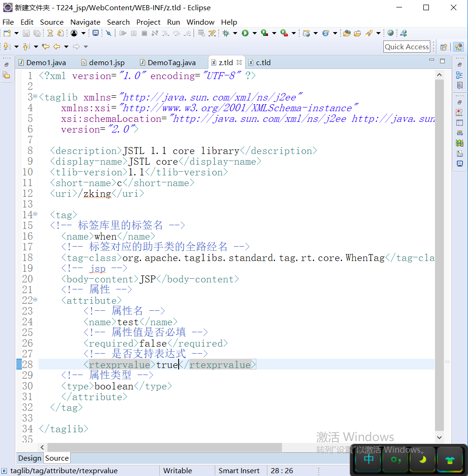Minimize the editor area

coord(432,60)
